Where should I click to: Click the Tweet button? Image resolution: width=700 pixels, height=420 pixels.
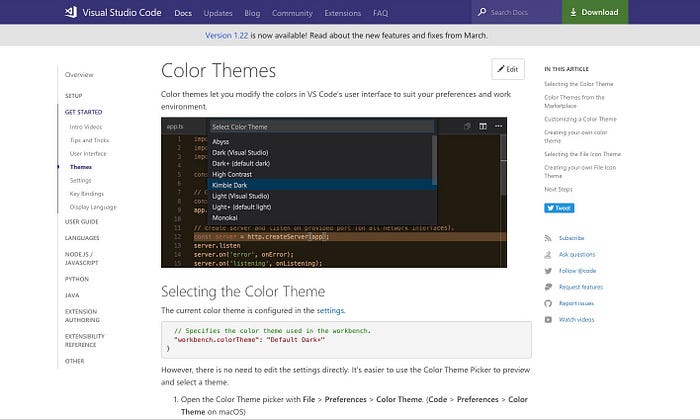click(559, 208)
